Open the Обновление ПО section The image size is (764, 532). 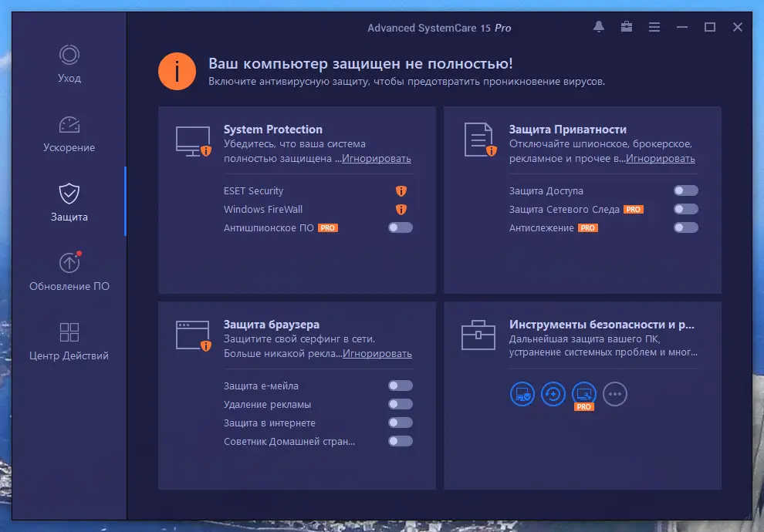point(69,271)
